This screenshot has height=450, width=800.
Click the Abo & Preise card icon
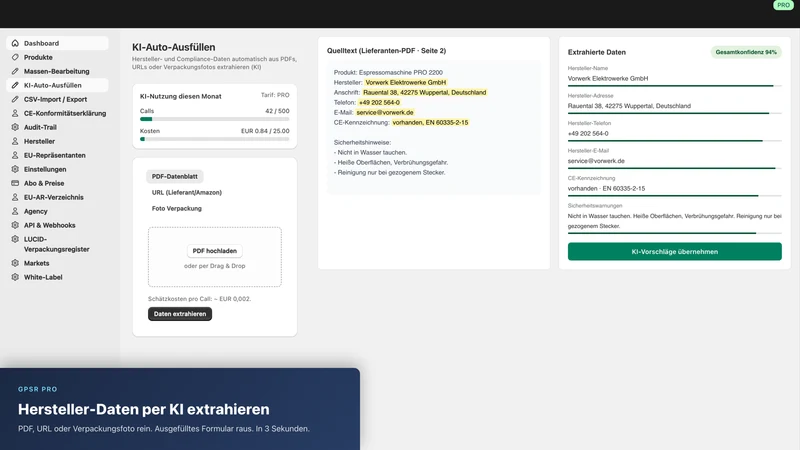15,183
